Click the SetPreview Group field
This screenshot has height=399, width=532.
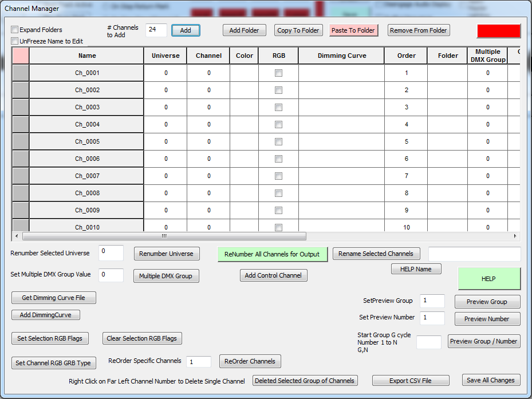pos(432,301)
